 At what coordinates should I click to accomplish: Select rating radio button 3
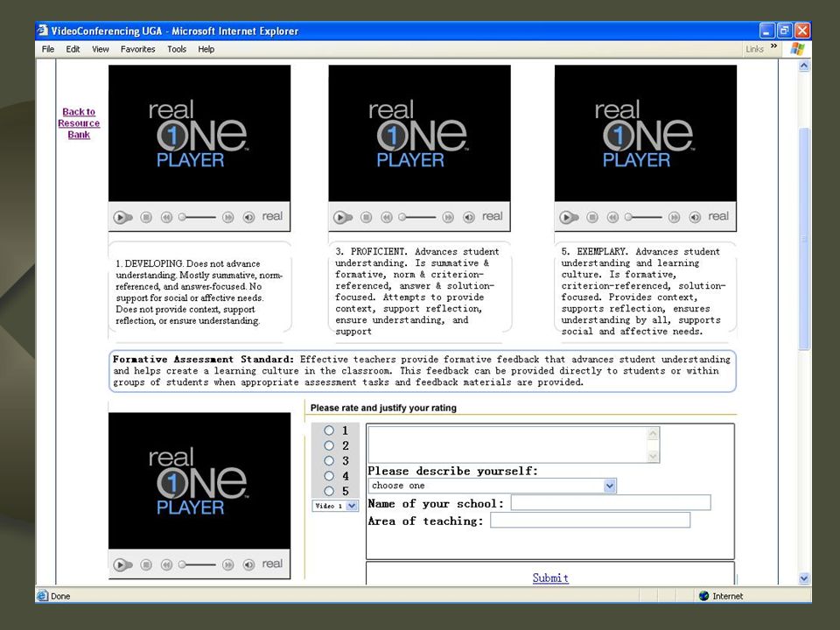point(329,460)
